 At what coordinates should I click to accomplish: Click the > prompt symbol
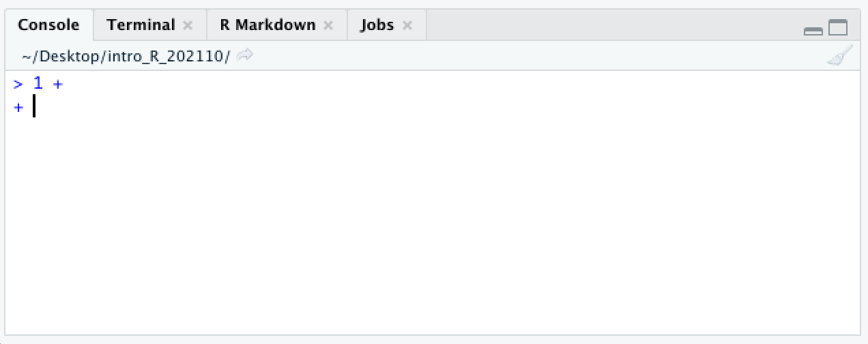[x=18, y=84]
